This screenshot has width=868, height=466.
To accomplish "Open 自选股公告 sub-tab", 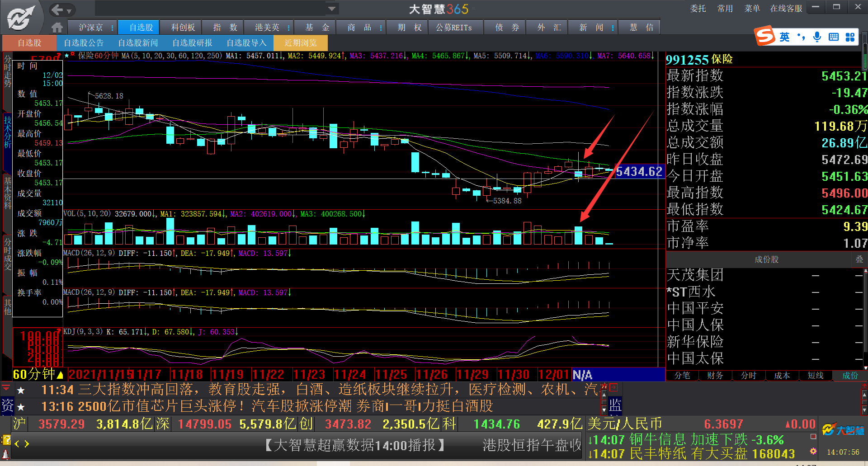I will coord(84,43).
